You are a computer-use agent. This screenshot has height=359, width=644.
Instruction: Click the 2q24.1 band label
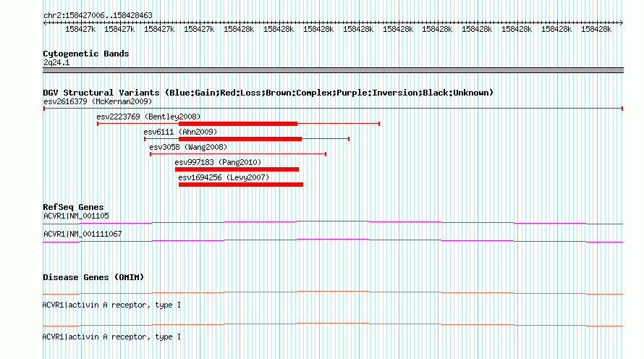[x=56, y=62]
